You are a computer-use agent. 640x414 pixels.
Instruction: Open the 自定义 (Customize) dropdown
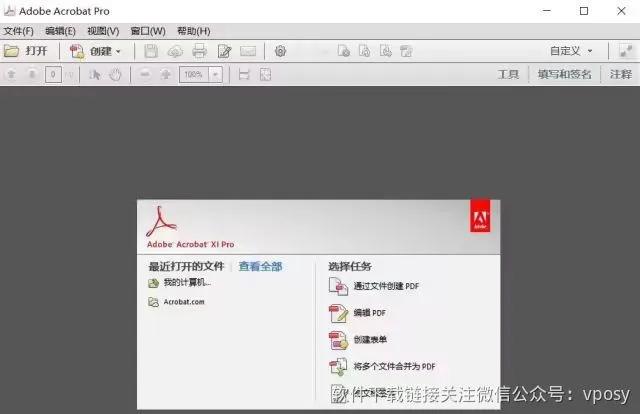(571, 51)
